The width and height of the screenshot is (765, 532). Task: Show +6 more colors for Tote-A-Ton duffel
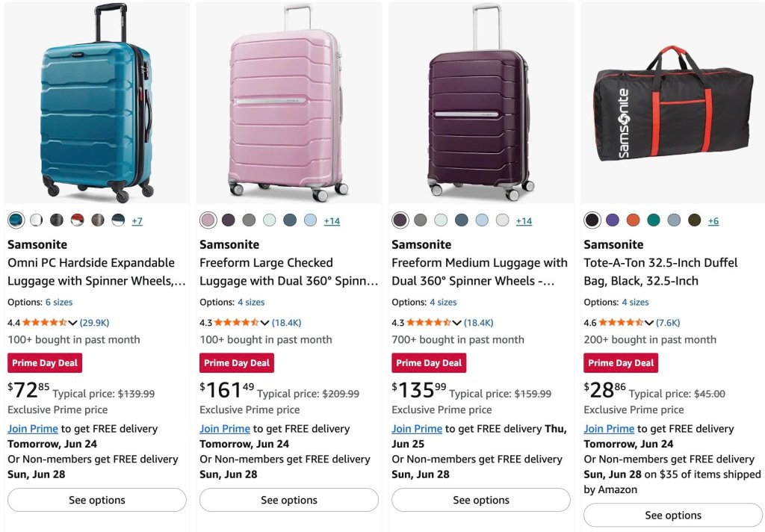tap(713, 221)
